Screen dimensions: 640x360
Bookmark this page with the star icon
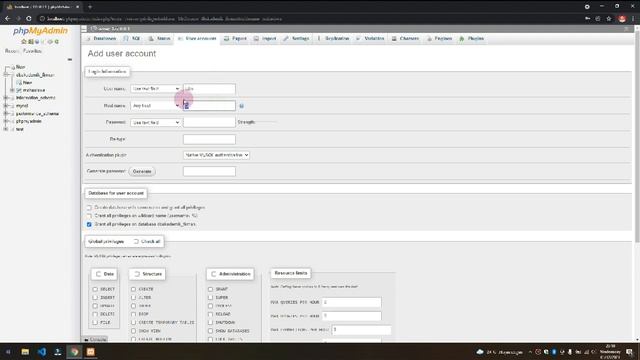(609, 19)
